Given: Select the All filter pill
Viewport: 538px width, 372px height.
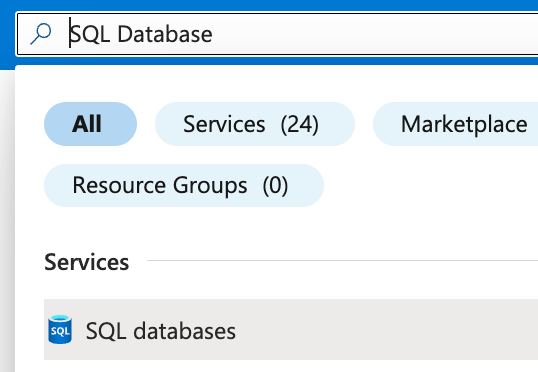Looking at the screenshot, I should pyautogui.click(x=90, y=124).
